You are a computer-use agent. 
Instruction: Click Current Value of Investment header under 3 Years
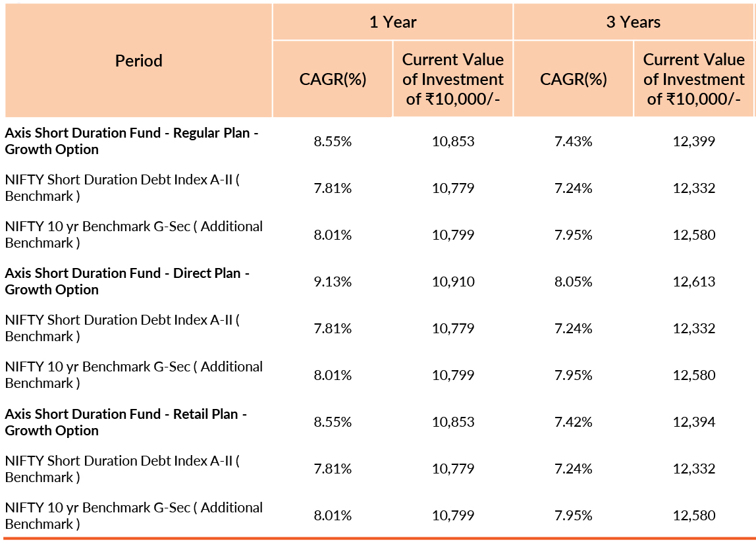[x=693, y=79]
